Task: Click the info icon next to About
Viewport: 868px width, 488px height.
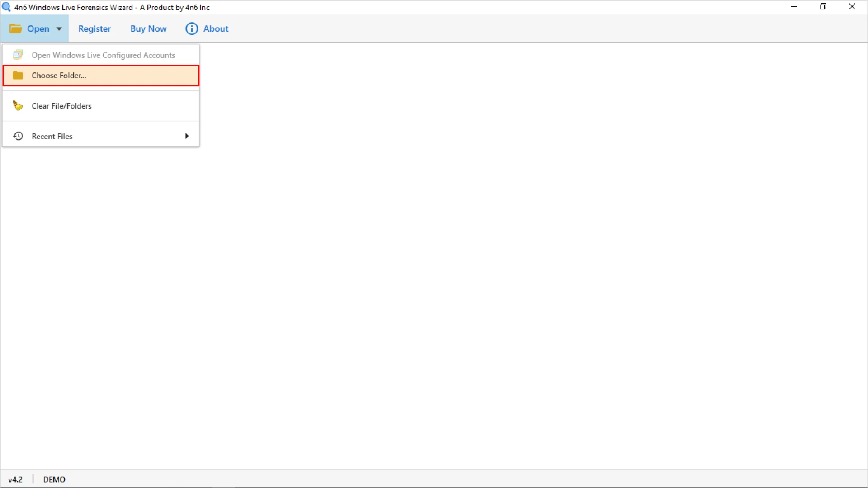Action: tap(191, 28)
